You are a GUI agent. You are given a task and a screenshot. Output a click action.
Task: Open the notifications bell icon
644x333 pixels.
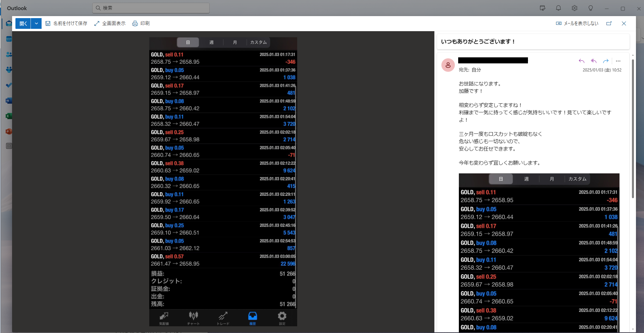click(558, 8)
